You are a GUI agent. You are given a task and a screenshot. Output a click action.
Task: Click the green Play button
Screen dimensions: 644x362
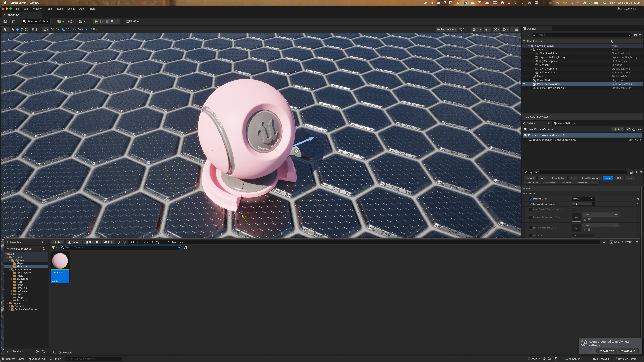click(96, 21)
